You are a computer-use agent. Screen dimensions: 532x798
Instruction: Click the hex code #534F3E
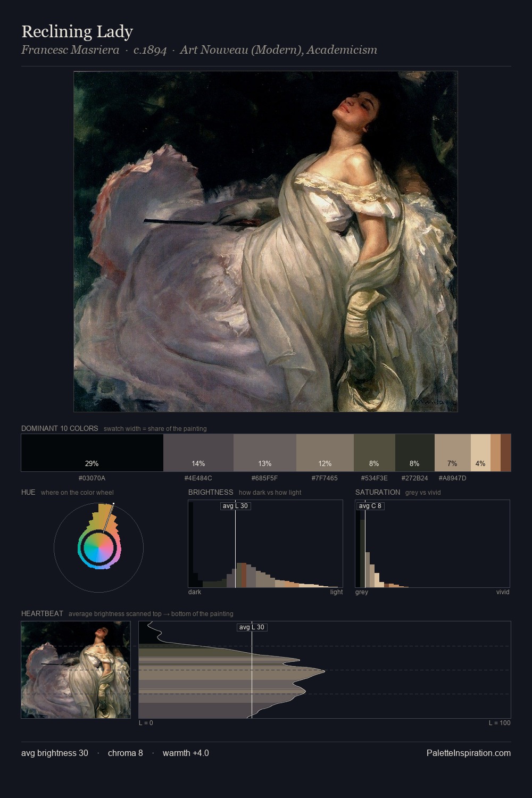tap(375, 478)
